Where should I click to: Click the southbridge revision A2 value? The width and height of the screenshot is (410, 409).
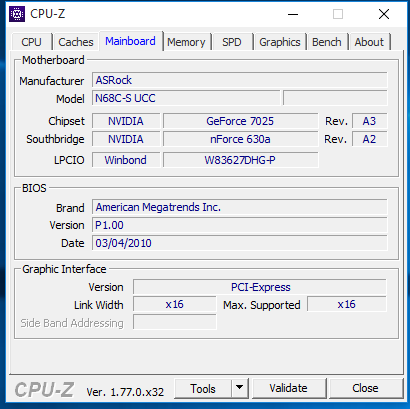click(x=370, y=139)
